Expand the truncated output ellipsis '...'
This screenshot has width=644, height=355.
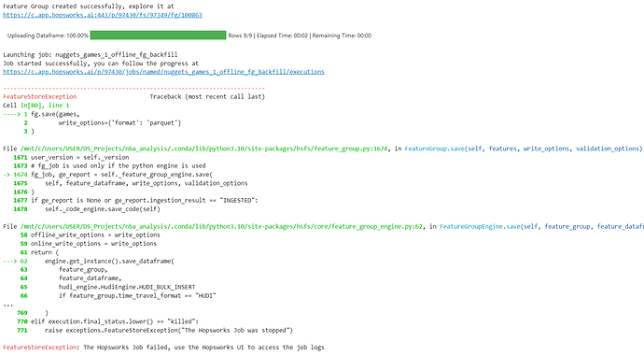tap(7, 305)
